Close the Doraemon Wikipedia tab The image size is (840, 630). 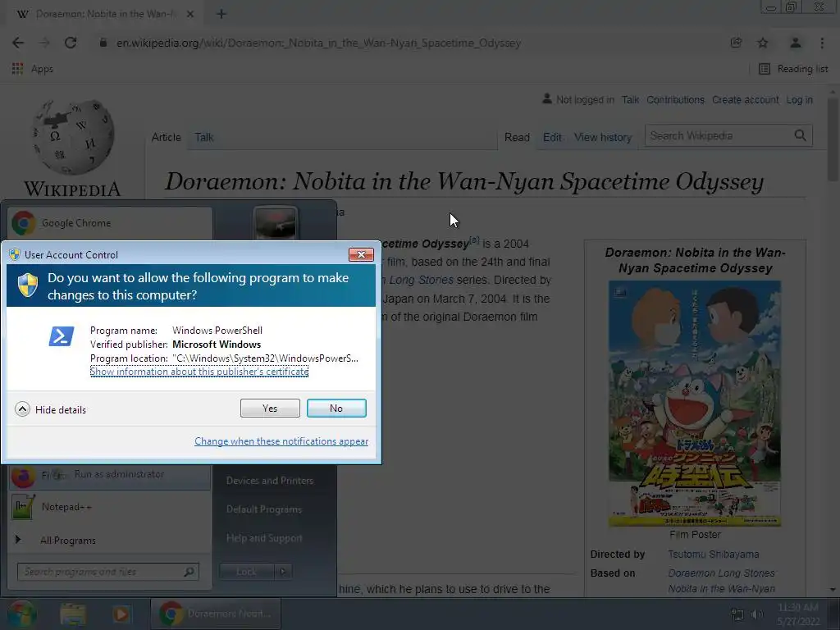[190, 14]
